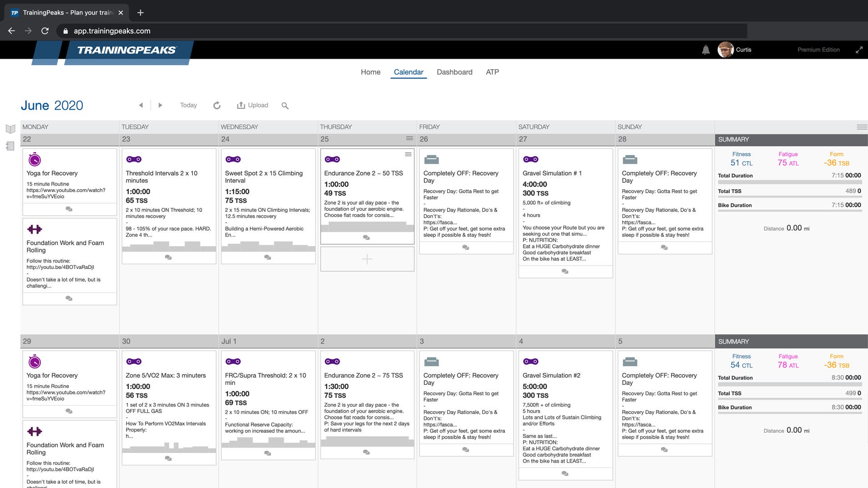Open the summary column settings menu
The image size is (868, 488).
[x=862, y=127]
